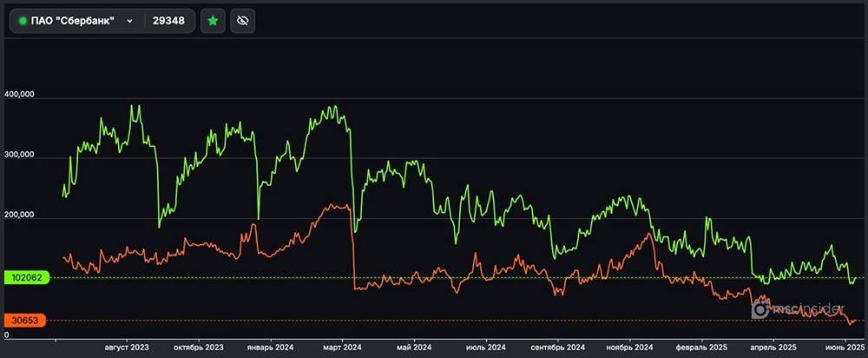This screenshot has width=868, height=358.
Task: Click the апрель 2025 axis label
Action: (773, 348)
